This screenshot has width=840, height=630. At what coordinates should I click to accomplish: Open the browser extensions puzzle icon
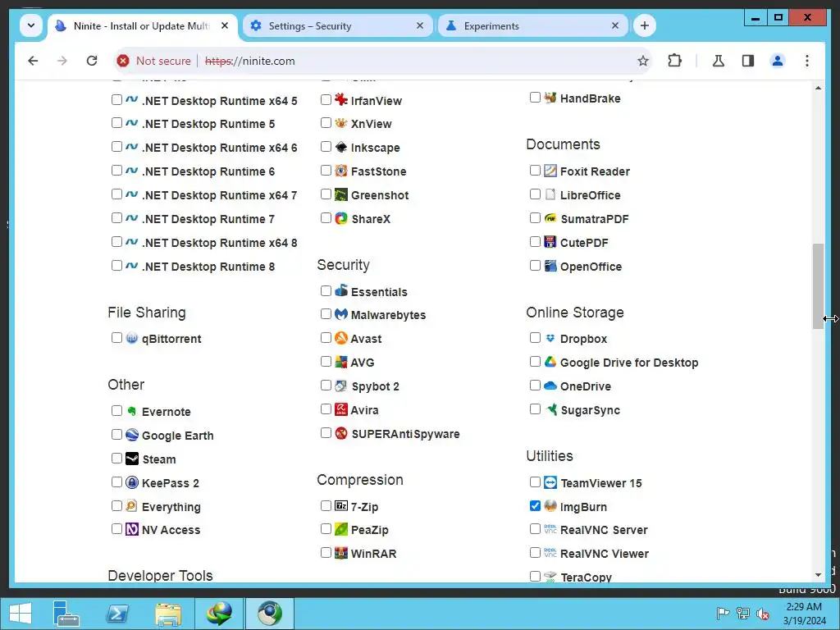pos(674,61)
